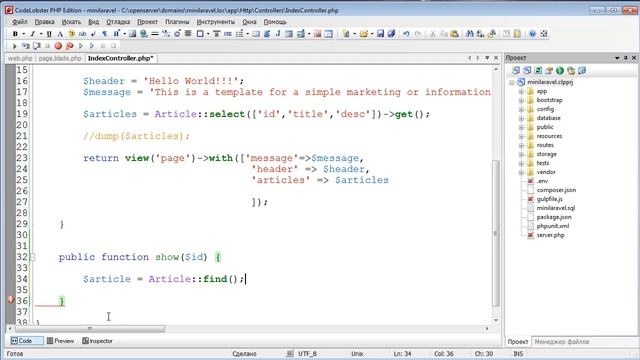The width and height of the screenshot is (640, 360).
Task: Open the Инструменты menu
Action: point(216,22)
